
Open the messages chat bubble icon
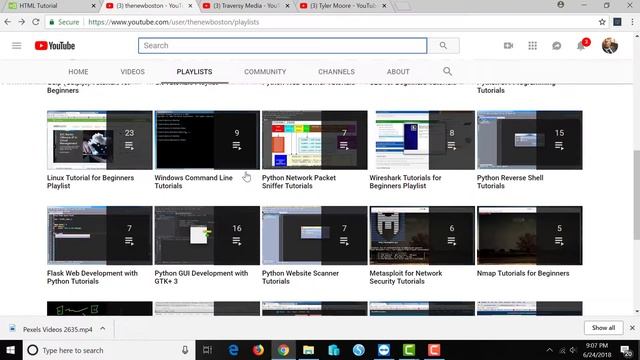[x=557, y=46]
